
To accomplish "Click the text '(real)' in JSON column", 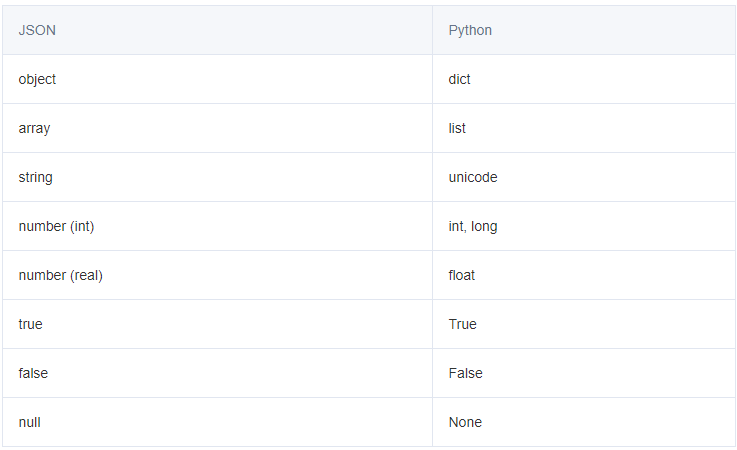I will [86, 275].
